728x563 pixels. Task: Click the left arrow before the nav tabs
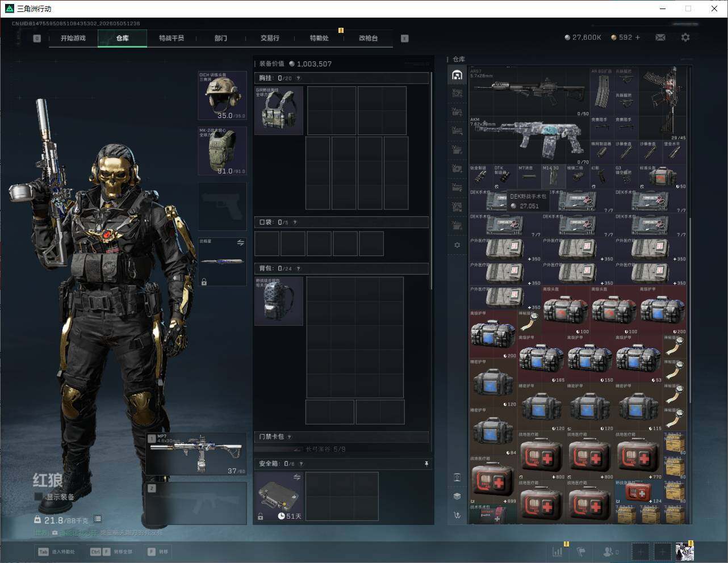click(37, 39)
